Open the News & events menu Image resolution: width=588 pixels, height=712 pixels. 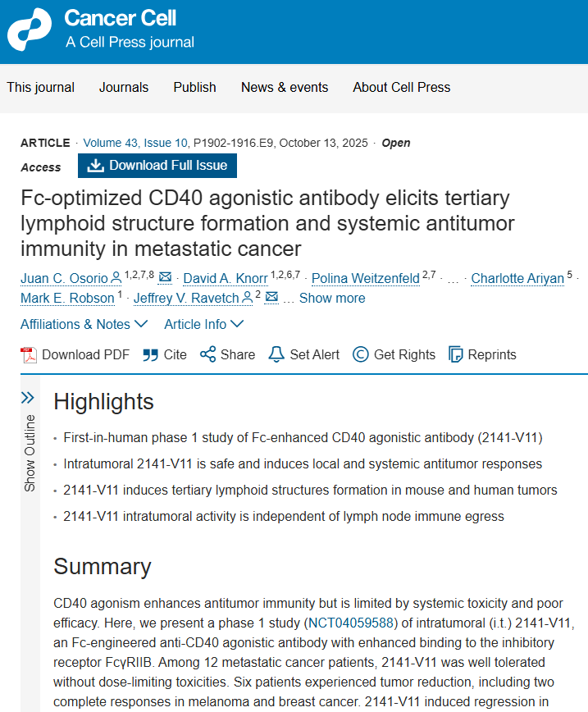[284, 87]
